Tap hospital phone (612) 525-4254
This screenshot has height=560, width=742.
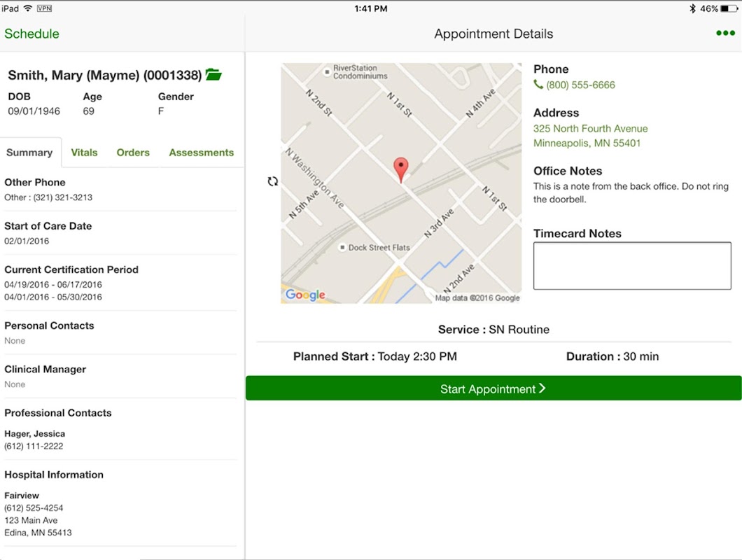tap(34, 508)
